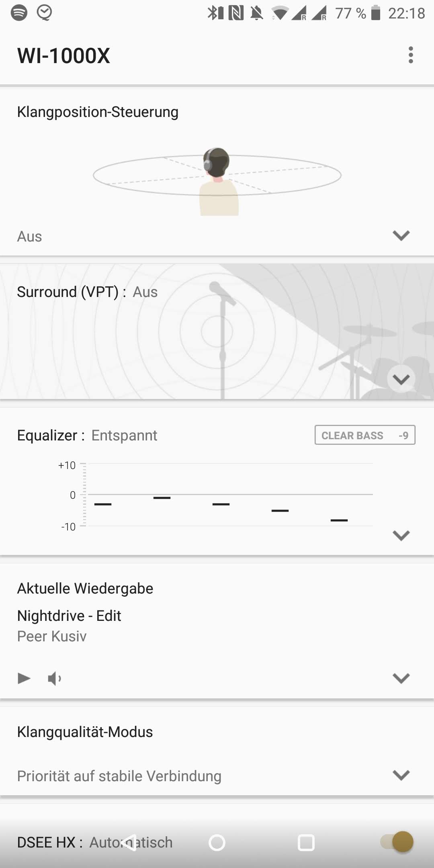Open recent apps square button
The width and height of the screenshot is (434, 868).
(306, 843)
